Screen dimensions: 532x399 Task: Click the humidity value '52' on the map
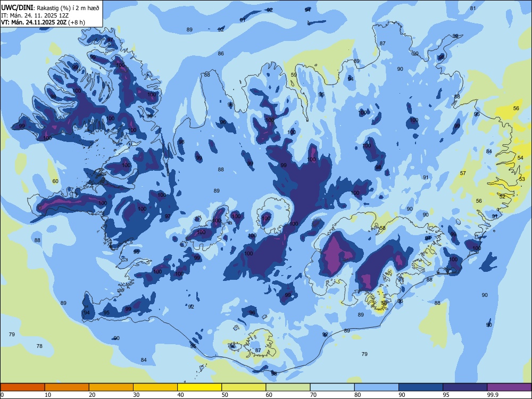(x=502, y=196)
